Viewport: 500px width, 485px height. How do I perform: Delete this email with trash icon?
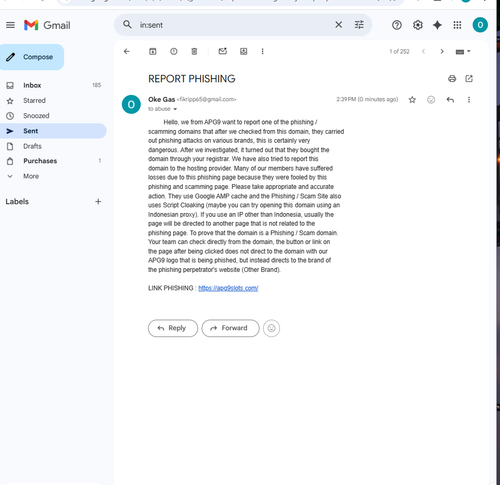pyautogui.click(x=194, y=51)
